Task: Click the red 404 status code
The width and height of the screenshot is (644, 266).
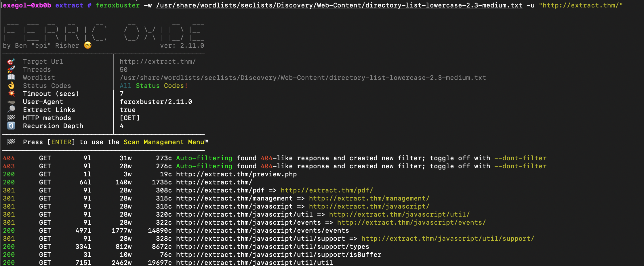Action: point(9,158)
